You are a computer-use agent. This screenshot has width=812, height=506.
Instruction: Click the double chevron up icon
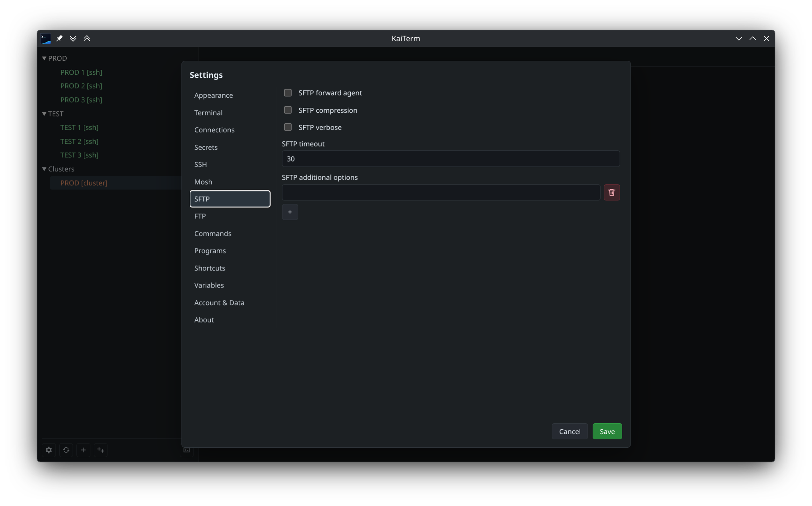pyautogui.click(x=87, y=38)
